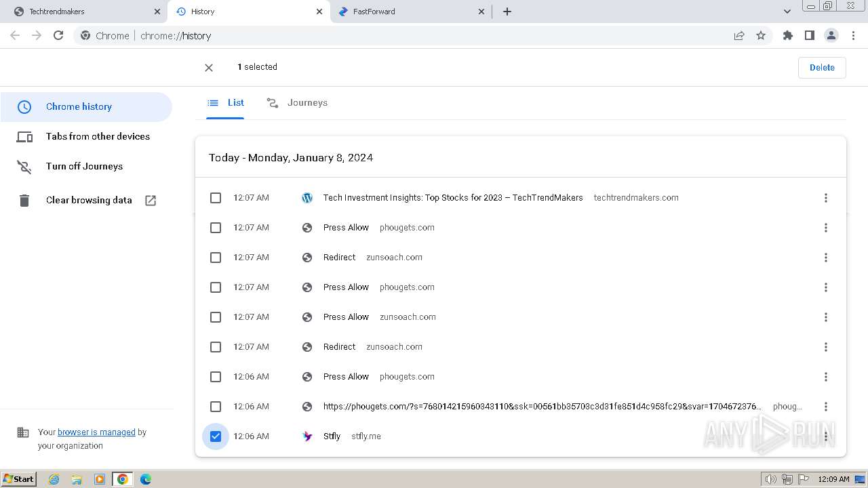Click the taskbar clock 12:09 AM
This screenshot has width=868, height=488.
pos(833,479)
